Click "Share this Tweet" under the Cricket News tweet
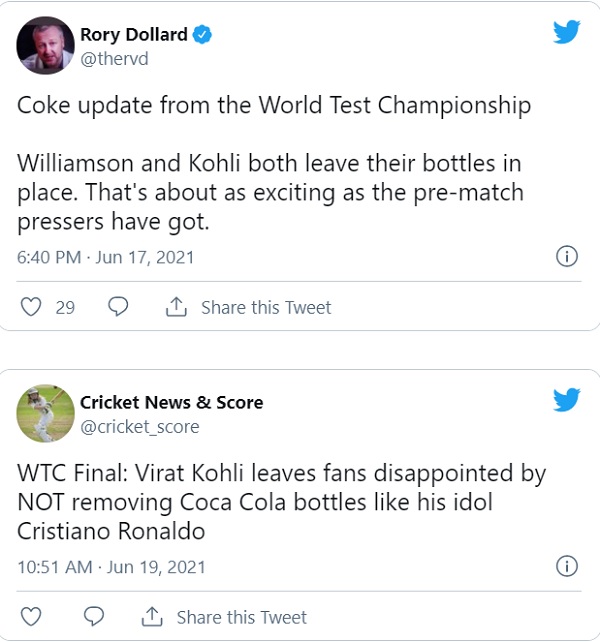This screenshot has height=642, width=600. 242,616
